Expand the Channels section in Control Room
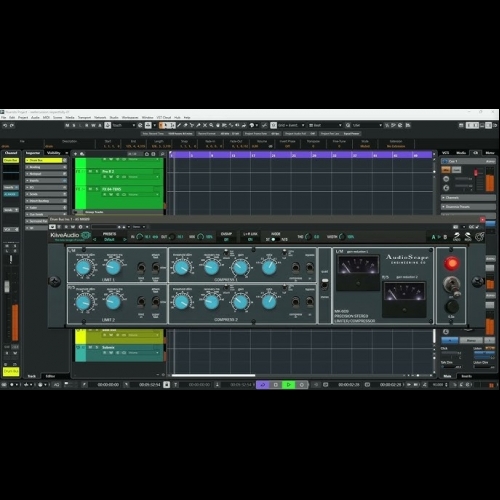 (x=468, y=198)
